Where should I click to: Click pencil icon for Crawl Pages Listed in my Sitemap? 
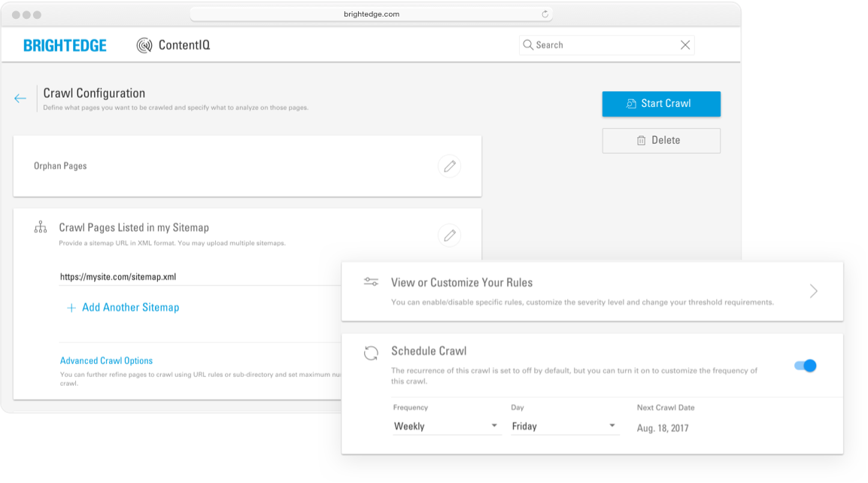pos(449,235)
